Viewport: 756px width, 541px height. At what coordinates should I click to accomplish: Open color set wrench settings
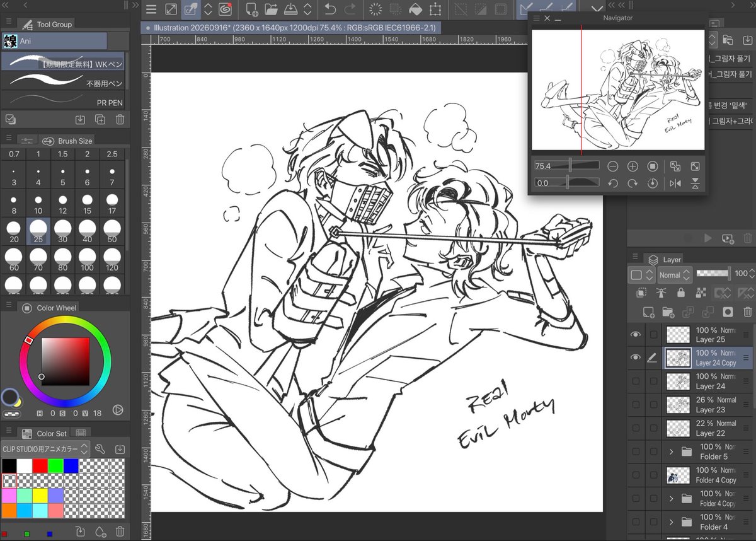click(x=100, y=449)
